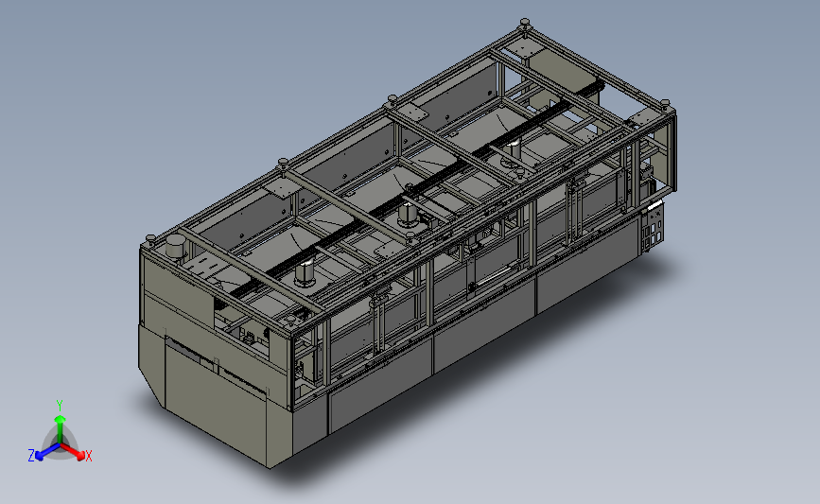The image size is (820, 504).
Task: Select the large cylinder on the machine's near top corner
Action: [175, 246]
